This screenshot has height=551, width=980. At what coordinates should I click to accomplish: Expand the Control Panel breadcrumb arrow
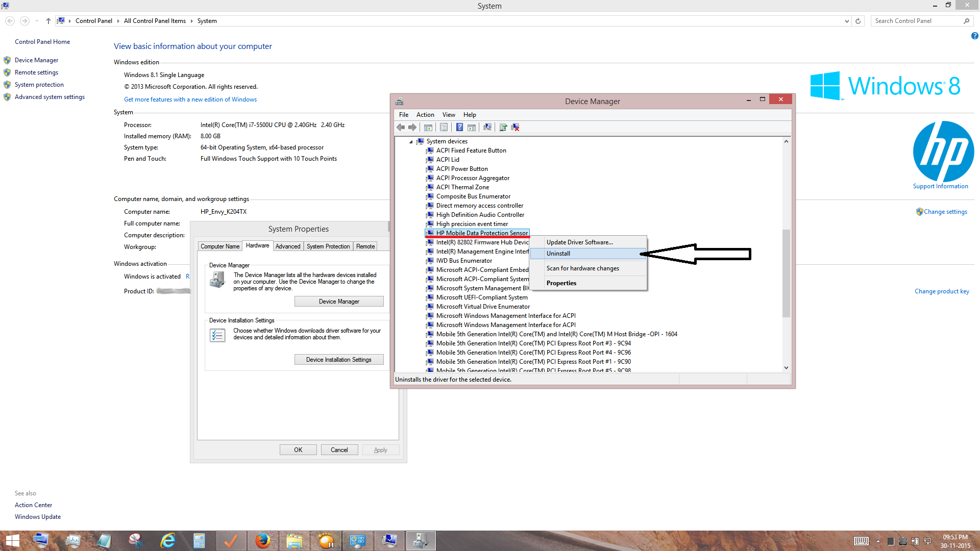coord(118,21)
